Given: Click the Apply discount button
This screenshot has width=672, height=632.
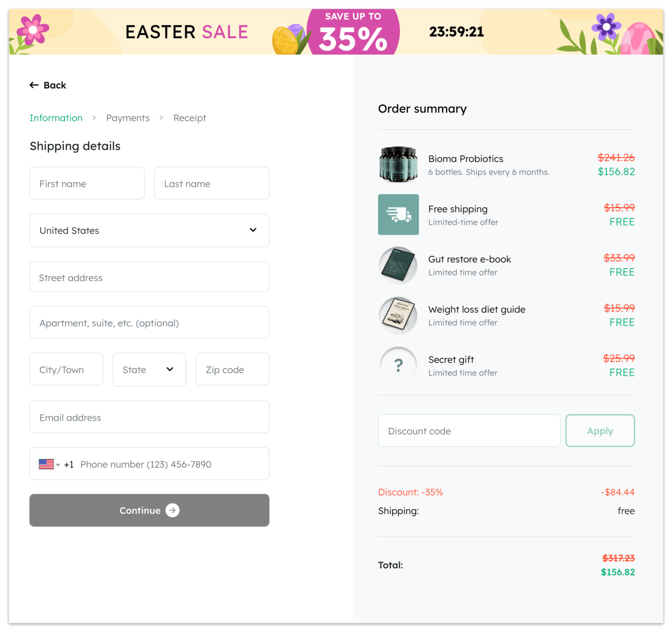Looking at the screenshot, I should (x=599, y=431).
